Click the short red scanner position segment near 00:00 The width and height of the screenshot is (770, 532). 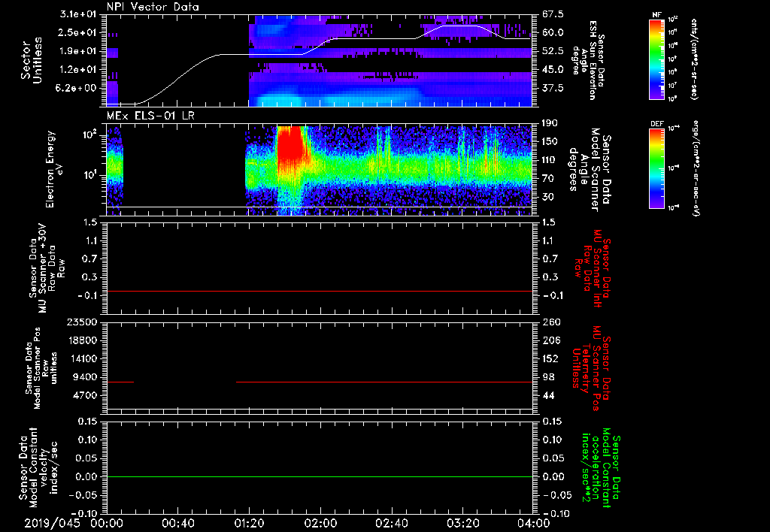coord(120,382)
